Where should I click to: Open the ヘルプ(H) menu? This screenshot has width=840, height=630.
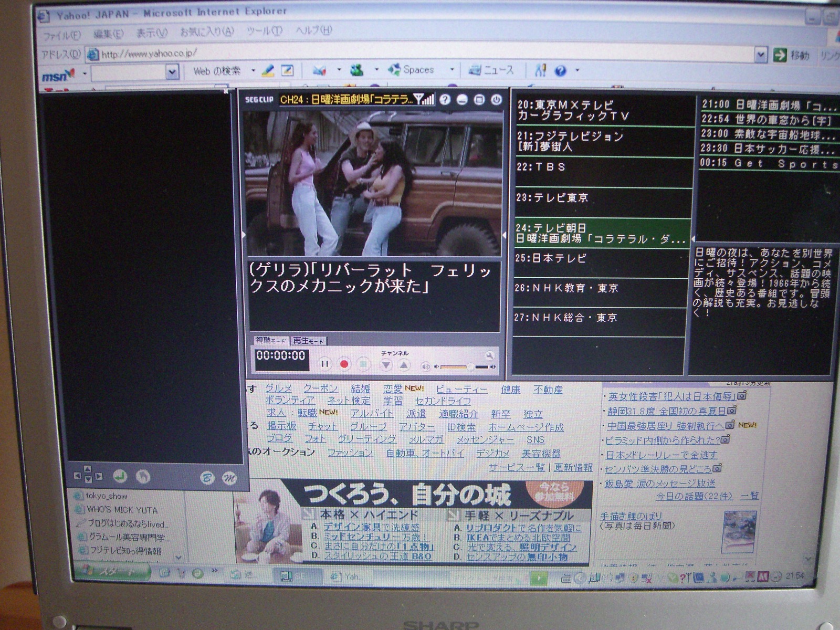click(313, 30)
